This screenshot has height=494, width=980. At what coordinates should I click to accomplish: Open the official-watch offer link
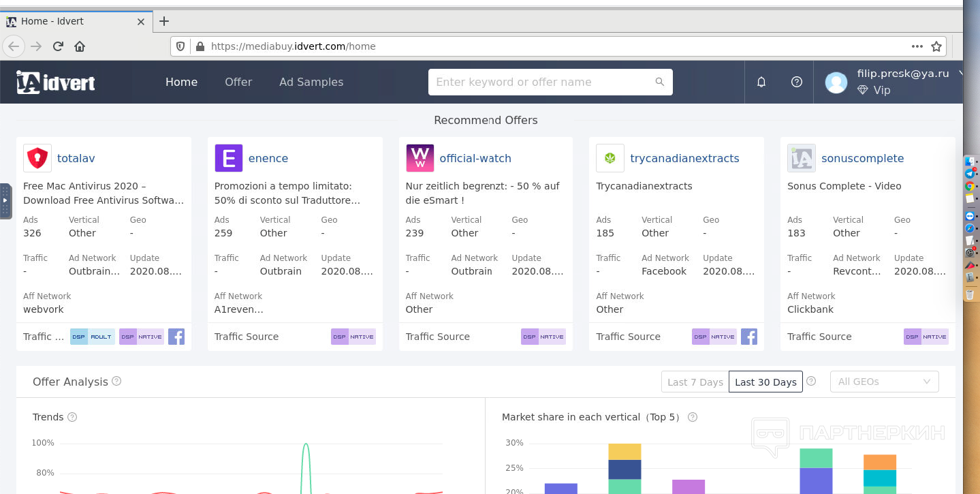(x=475, y=158)
